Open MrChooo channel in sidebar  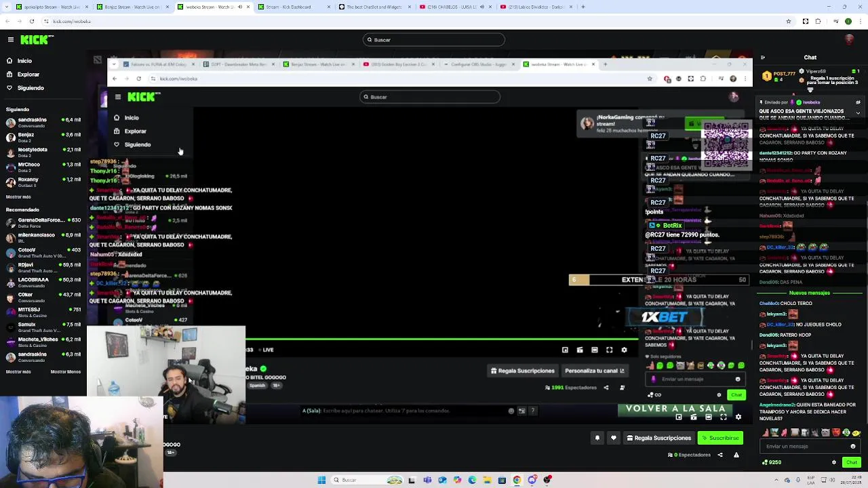click(43, 167)
